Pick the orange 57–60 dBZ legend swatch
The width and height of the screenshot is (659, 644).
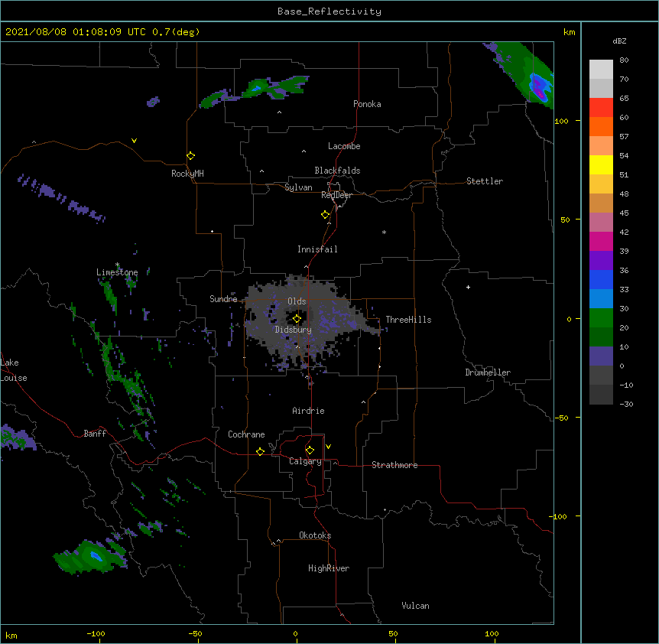coord(601,127)
